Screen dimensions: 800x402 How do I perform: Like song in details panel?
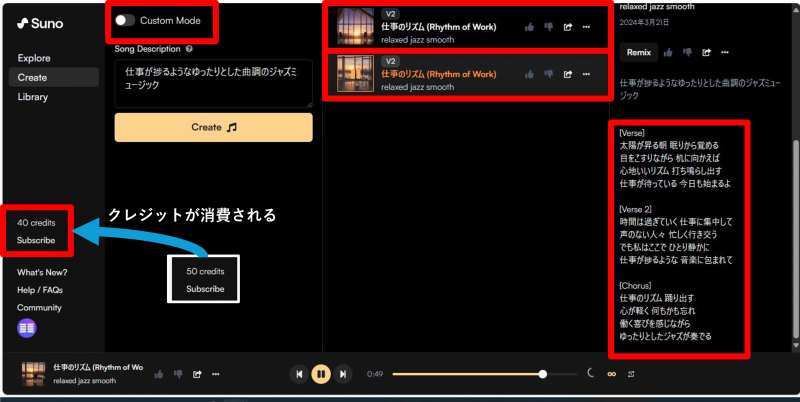click(668, 53)
